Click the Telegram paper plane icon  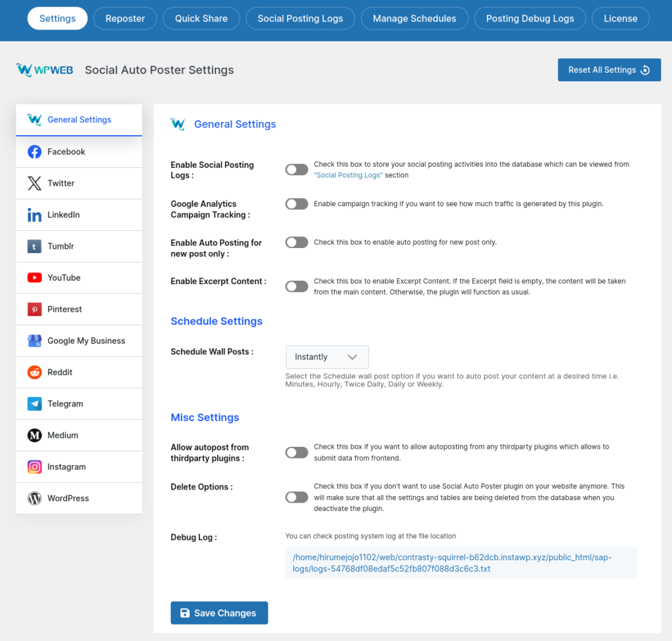coord(35,403)
